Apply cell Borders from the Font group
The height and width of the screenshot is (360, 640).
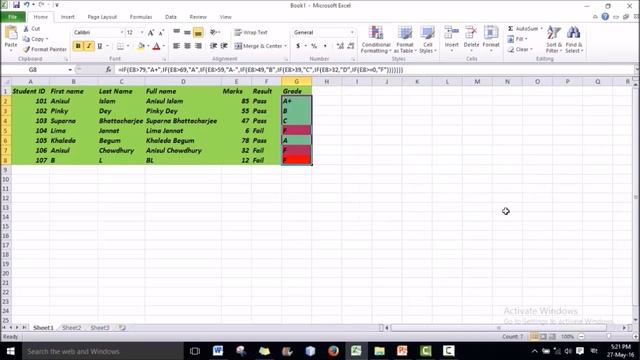120,46
